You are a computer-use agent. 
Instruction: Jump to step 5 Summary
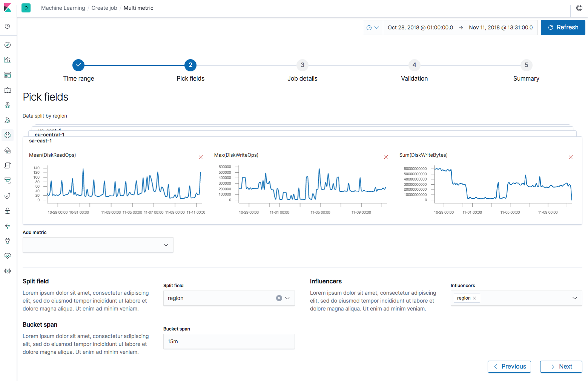(527, 65)
